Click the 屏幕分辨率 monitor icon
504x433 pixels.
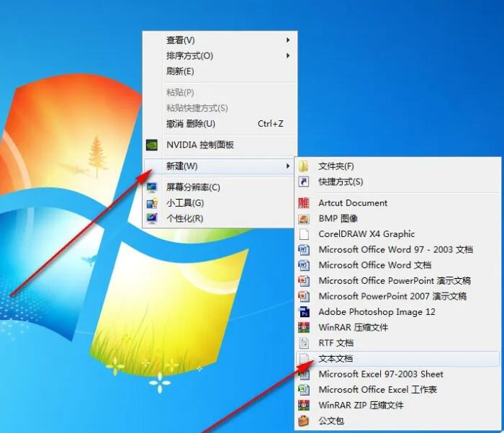point(152,187)
